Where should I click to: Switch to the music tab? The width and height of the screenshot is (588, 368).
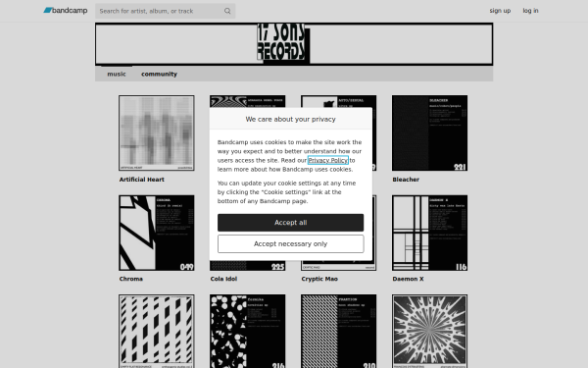click(x=117, y=74)
